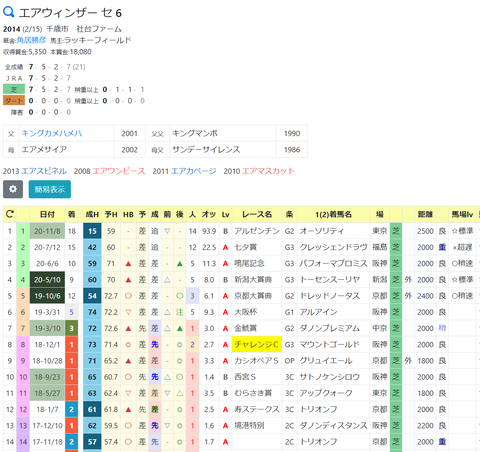Click the reload icon in table header

pyautogui.click(x=10, y=214)
